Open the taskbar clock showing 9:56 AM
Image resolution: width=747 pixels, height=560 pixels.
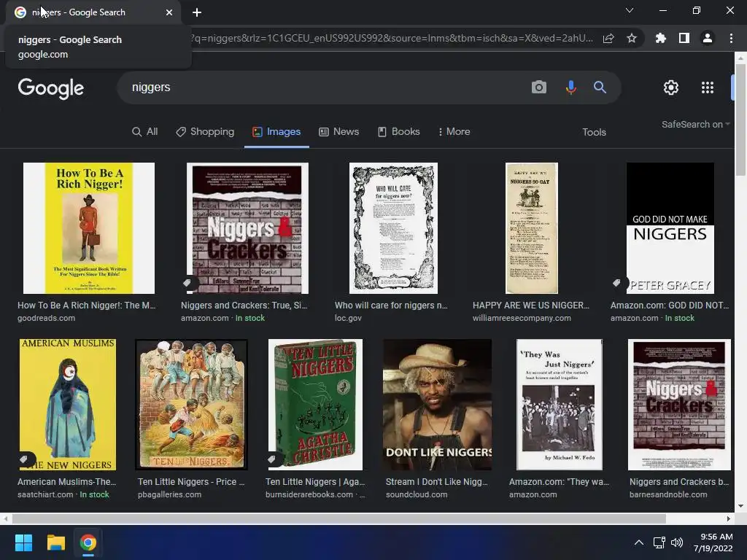713,542
